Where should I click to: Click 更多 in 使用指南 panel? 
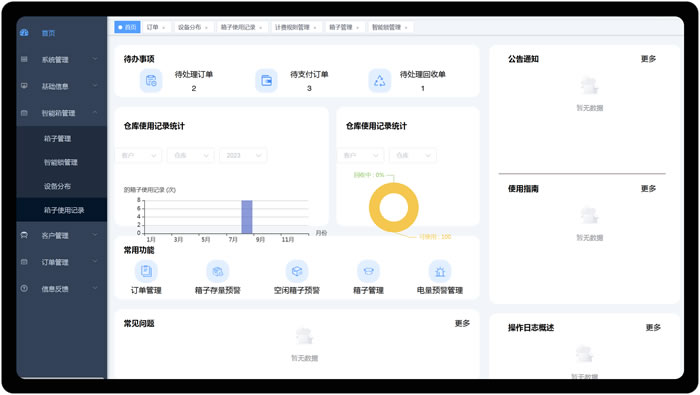[648, 189]
